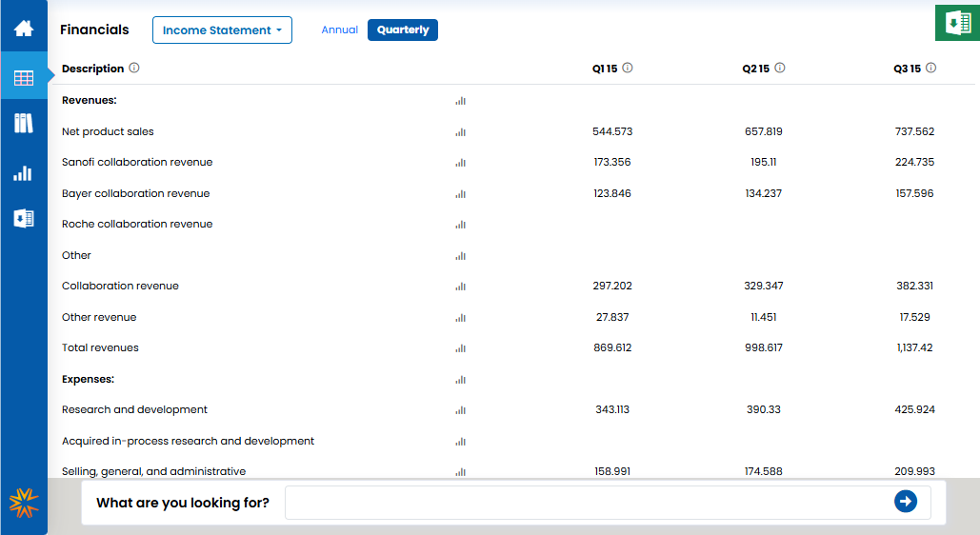Click the value 998.617
The height and width of the screenshot is (535, 980).
click(x=764, y=347)
